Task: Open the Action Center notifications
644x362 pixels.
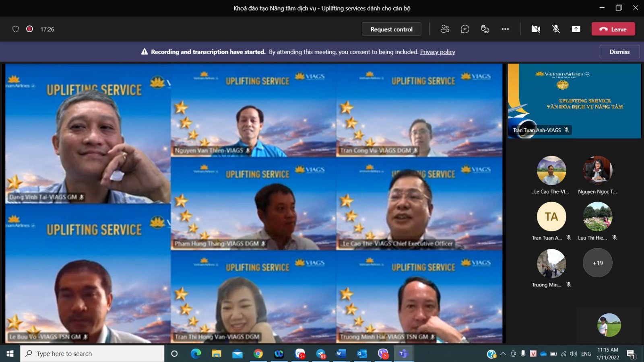Action: point(631,354)
